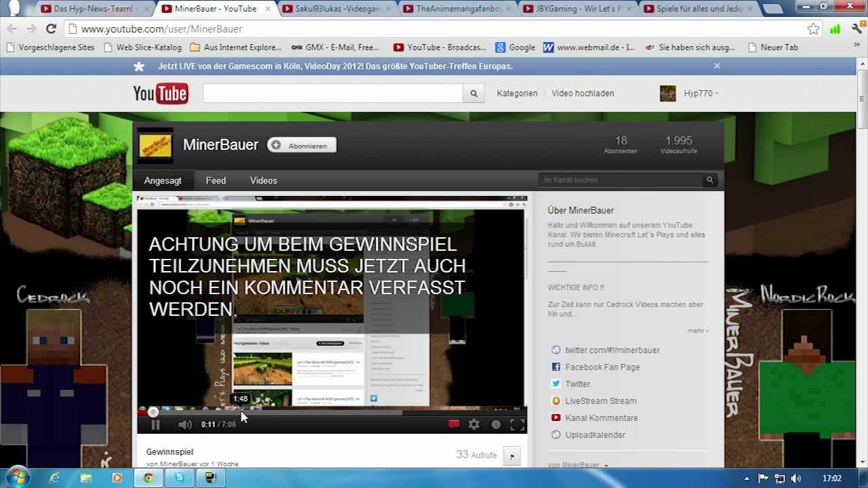Open the Vorgeschlagene Sites bookmark
868x488 pixels.
tap(51, 47)
